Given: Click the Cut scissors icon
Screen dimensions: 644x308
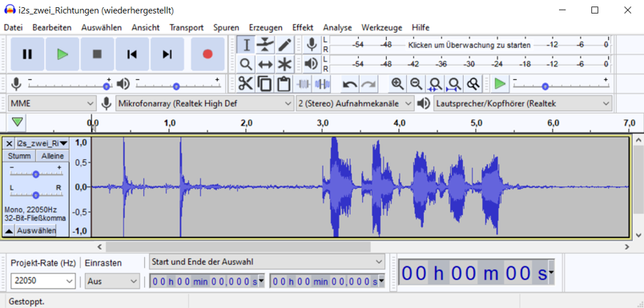Looking at the screenshot, I should (246, 84).
